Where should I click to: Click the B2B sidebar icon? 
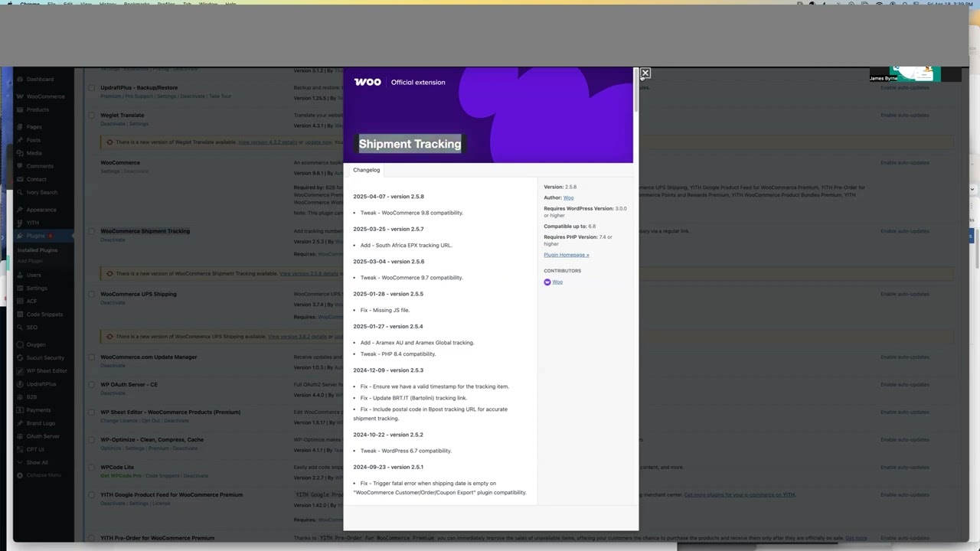[x=19, y=397]
